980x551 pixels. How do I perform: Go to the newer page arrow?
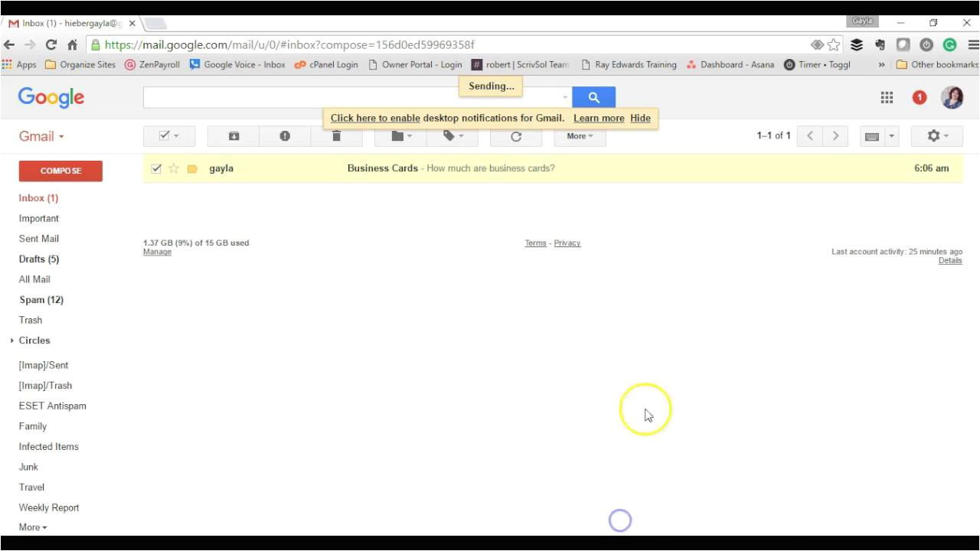pos(810,136)
